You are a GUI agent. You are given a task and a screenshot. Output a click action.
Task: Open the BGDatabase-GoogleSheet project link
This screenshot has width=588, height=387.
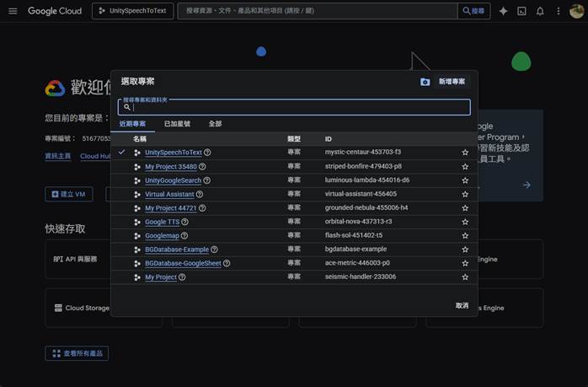tap(183, 264)
